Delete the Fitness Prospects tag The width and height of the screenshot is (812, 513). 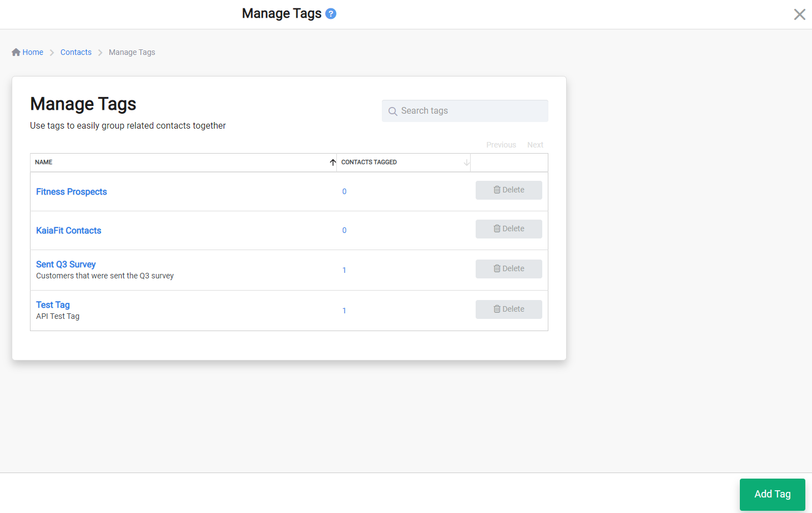tap(509, 190)
